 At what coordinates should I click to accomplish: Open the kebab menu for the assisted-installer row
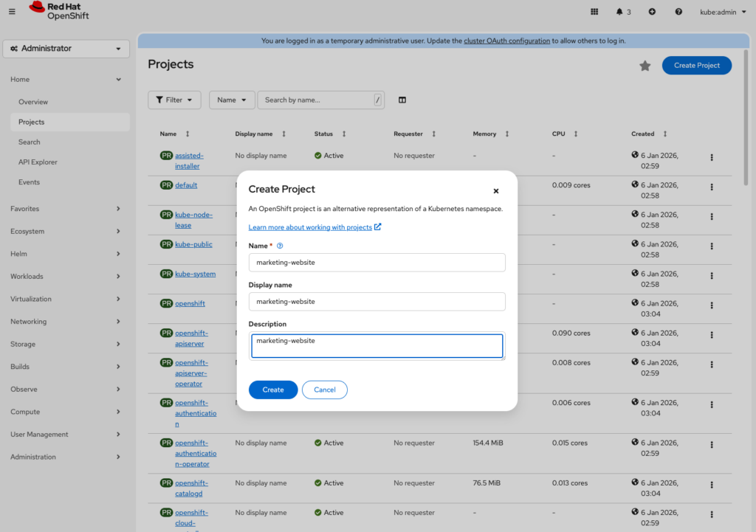click(712, 157)
